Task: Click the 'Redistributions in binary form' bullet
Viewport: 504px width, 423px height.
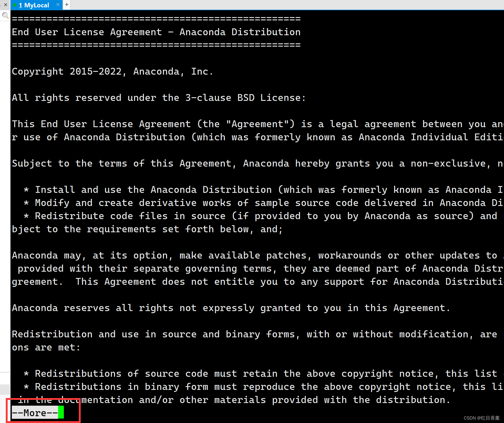Action: click(263, 387)
